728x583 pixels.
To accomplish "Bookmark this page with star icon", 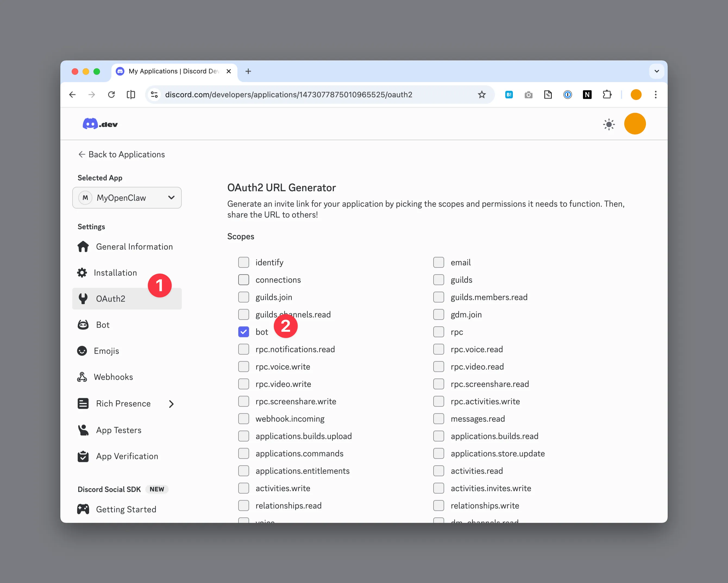I will pyautogui.click(x=482, y=95).
